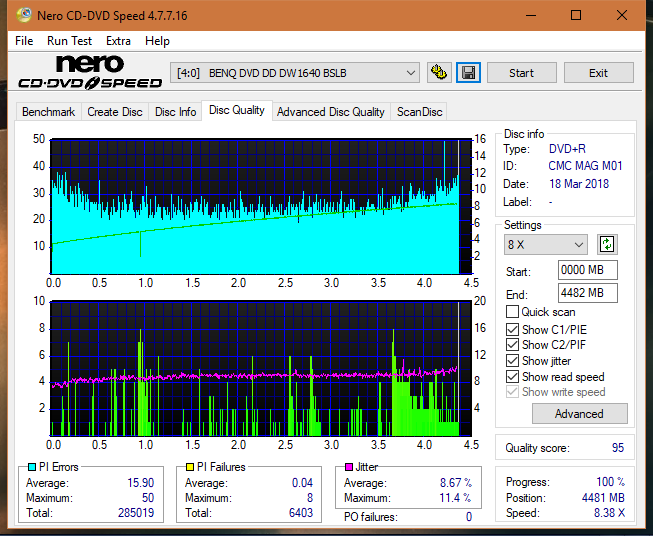
Task: Switch to the ScanDisc tab
Action: (x=419, y=112)
